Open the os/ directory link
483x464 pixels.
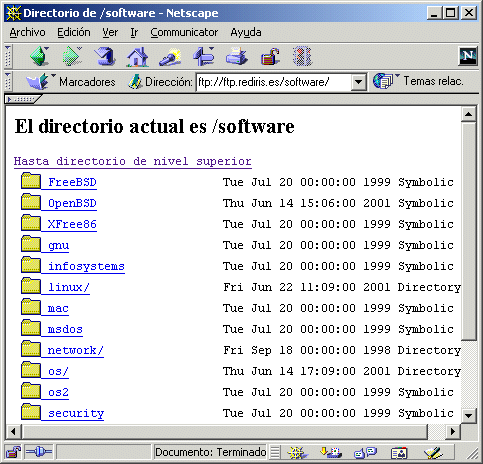tap(58, 371)
